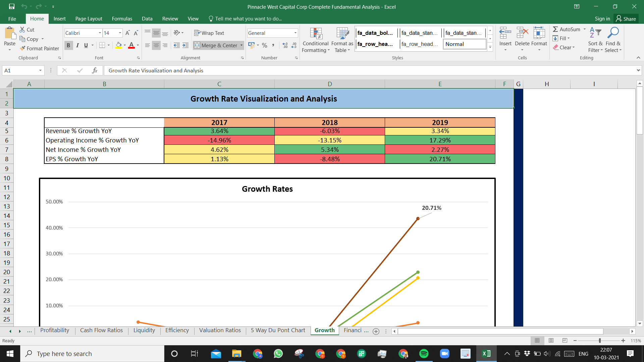Add a new sheet with the plus button
Viewport: 644px width, 362px height.
376,331
